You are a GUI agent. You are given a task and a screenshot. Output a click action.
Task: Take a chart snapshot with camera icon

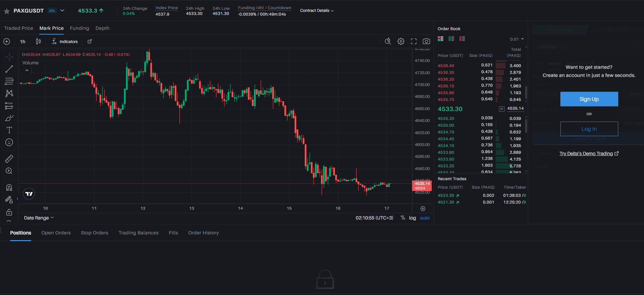pyautogui.click(x=426, y=41)
